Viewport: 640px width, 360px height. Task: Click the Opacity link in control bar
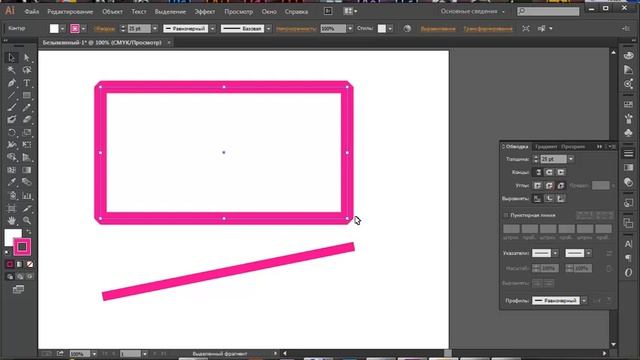pos(296,29)
